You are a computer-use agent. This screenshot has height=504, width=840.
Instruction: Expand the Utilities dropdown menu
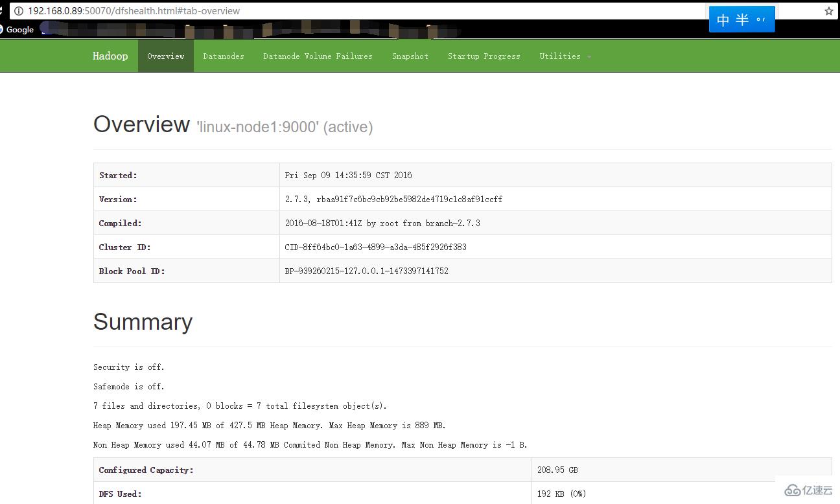click(565, 56)
